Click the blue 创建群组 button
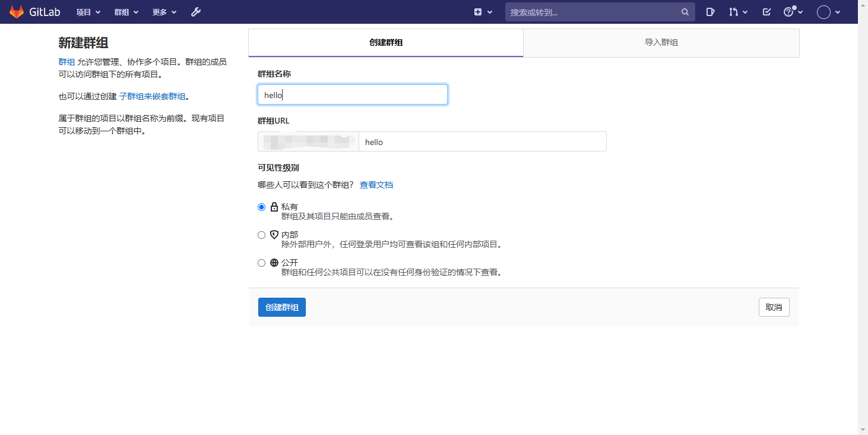This screenshot has height=435, width=868. click(282, 307)
